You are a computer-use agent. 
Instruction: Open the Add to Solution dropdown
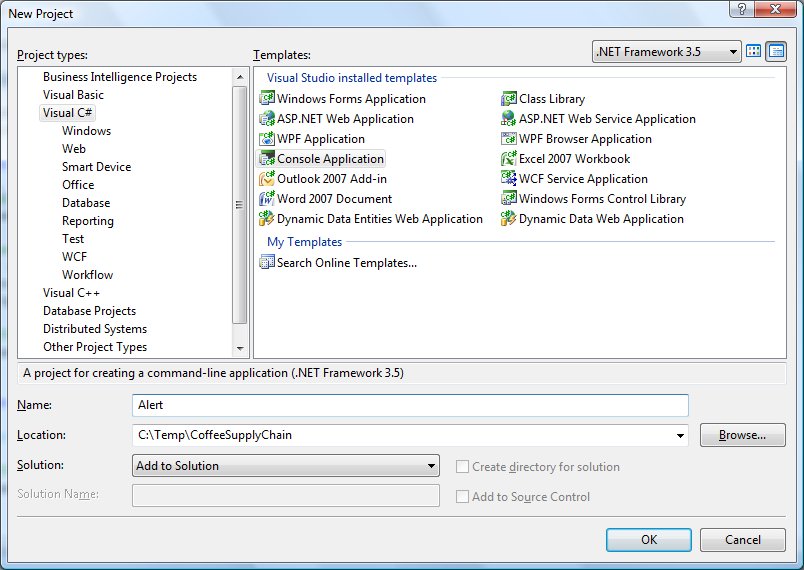point(286,465)
